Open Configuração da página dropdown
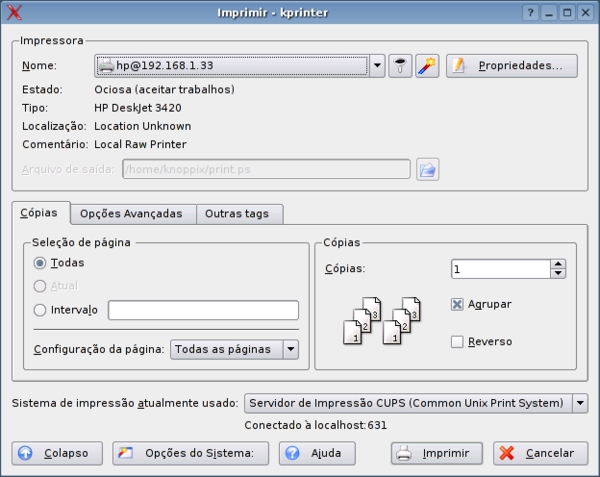The height and width of the screenshot is (477, 600). [x=234, y=349]
